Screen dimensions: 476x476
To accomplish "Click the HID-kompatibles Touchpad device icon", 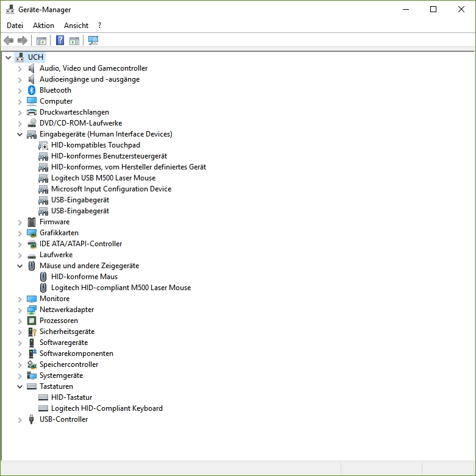I will (x=43, y=146).
